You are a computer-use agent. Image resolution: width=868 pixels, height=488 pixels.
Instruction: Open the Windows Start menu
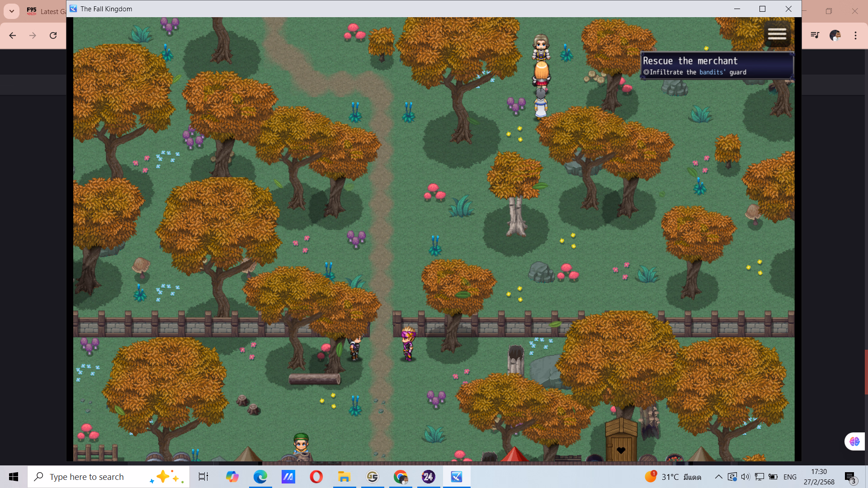click(14, 477)
